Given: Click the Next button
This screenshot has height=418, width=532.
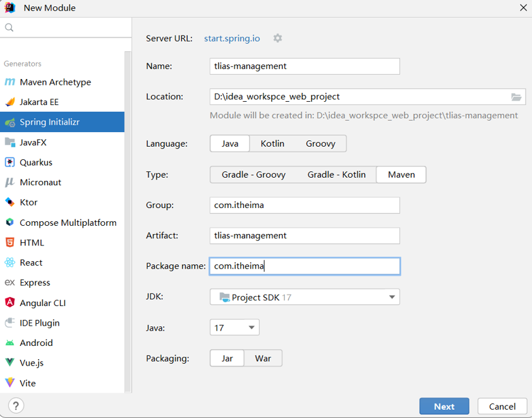Looking at the screenshot, I should coord(444,406).
